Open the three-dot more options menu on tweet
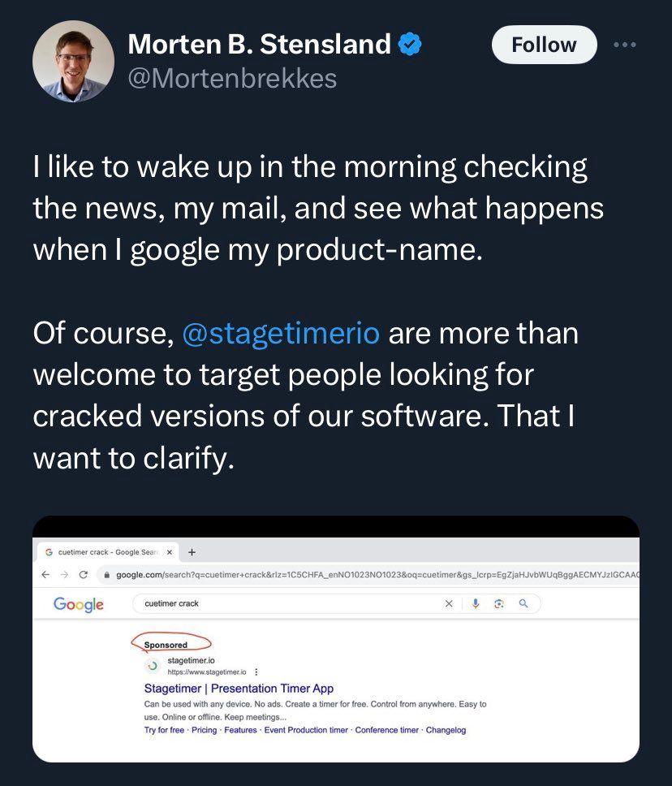 (625, 45)
